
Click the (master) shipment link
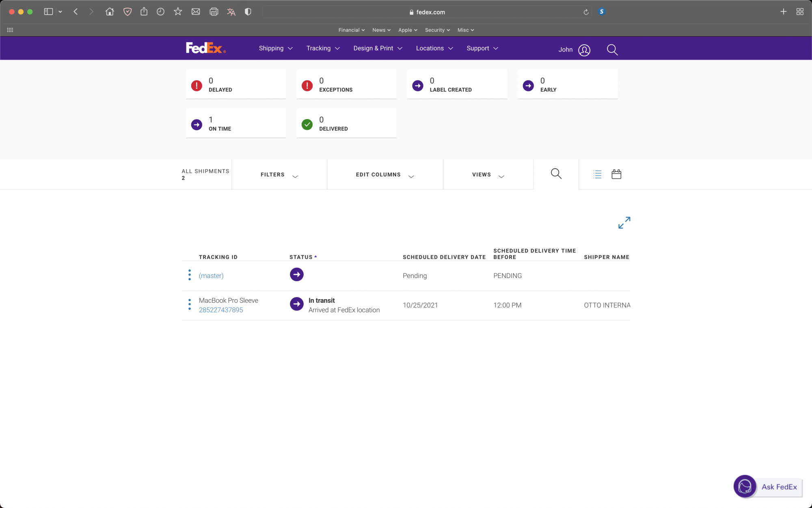pyautogui.click(x=211, y=276)
